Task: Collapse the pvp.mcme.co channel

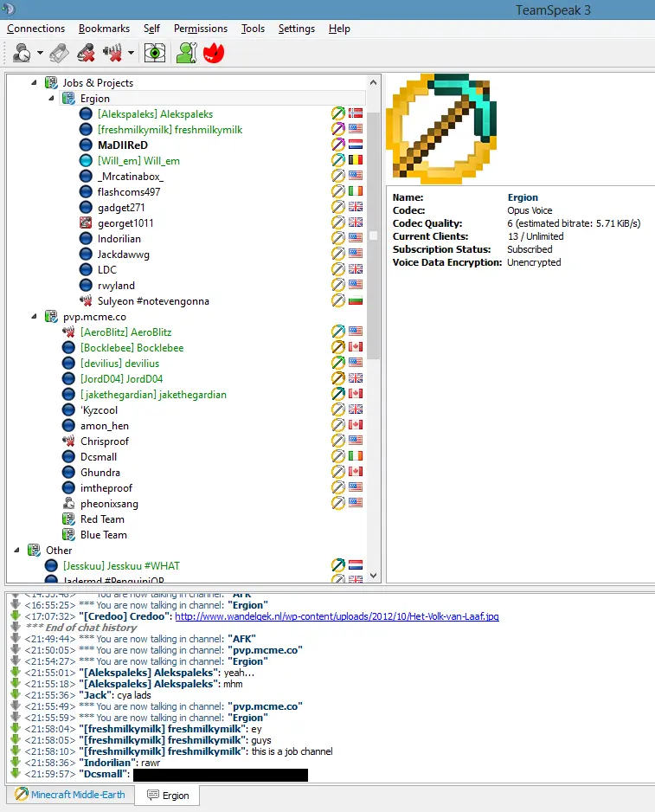Action: pos(34,317)
